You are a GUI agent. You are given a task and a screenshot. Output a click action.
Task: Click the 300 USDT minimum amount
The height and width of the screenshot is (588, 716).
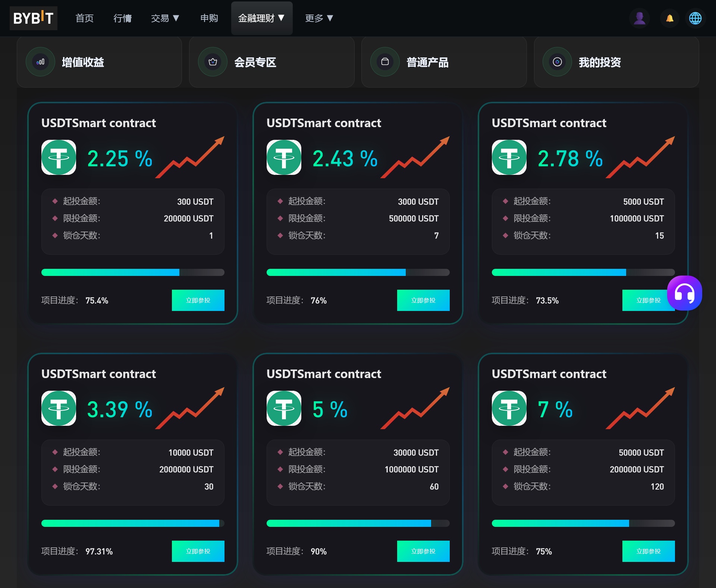(x=195, y=202)
